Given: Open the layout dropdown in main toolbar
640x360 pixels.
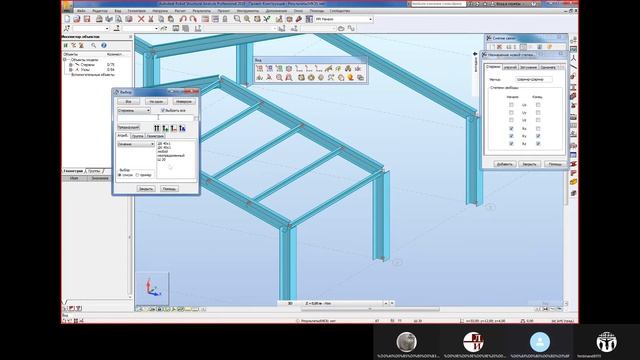Looking at the screenshot, I should click(x=343, y=19).
